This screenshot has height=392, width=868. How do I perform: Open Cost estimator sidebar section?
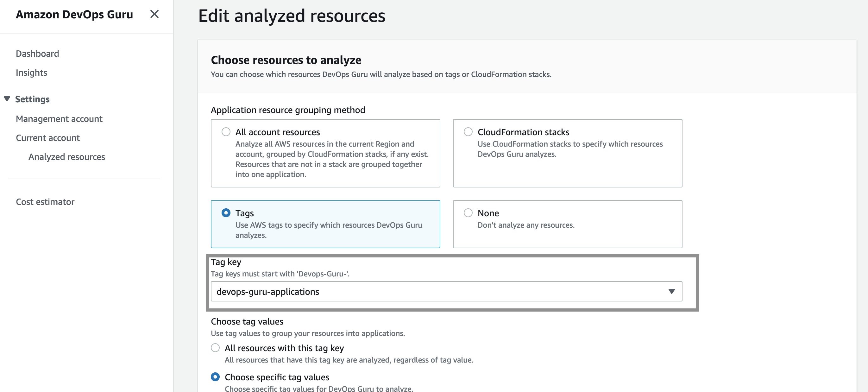tap(45, 201)
